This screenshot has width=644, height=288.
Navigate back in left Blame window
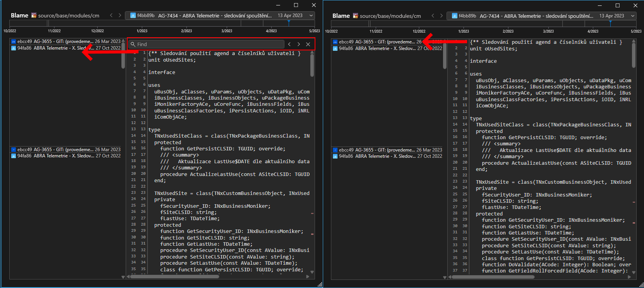(x=111, y=16)
